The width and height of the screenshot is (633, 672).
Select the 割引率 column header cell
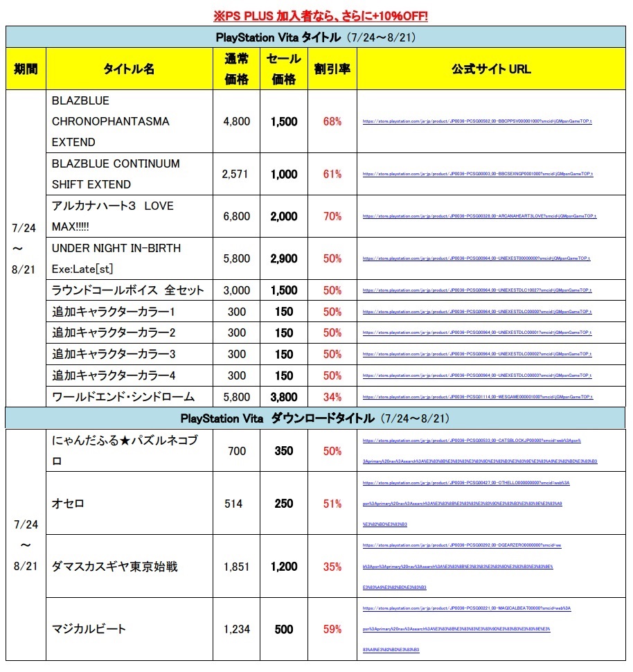tap(332, 69)
